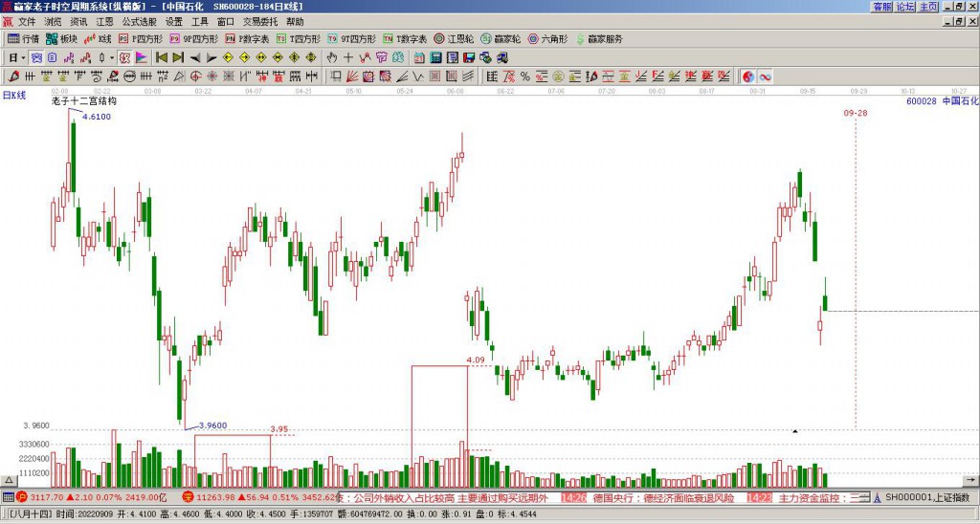Click the calendar date icon
Viewport: 980px width, 524px height.
click(419, 57)
